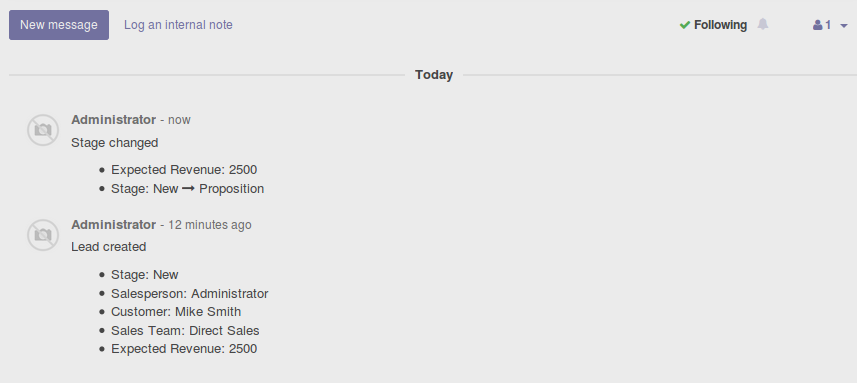Click the green checkmark beside Following
857x383 pixels.
(685, 25)
